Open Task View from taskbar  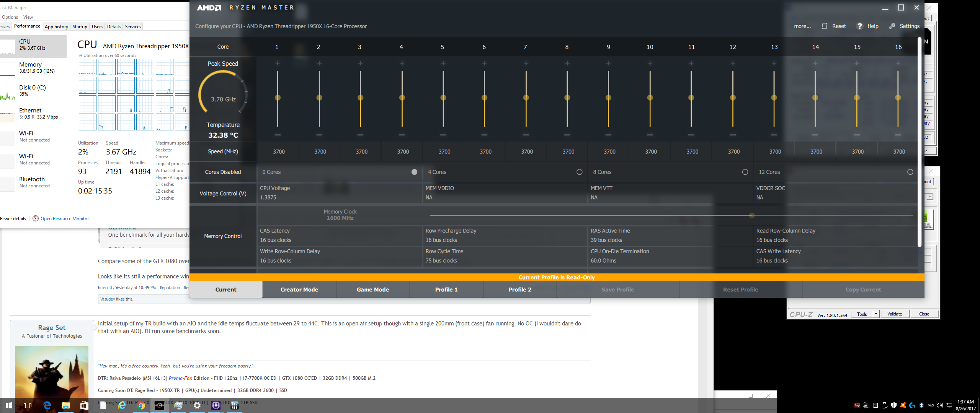click(28, 405)
